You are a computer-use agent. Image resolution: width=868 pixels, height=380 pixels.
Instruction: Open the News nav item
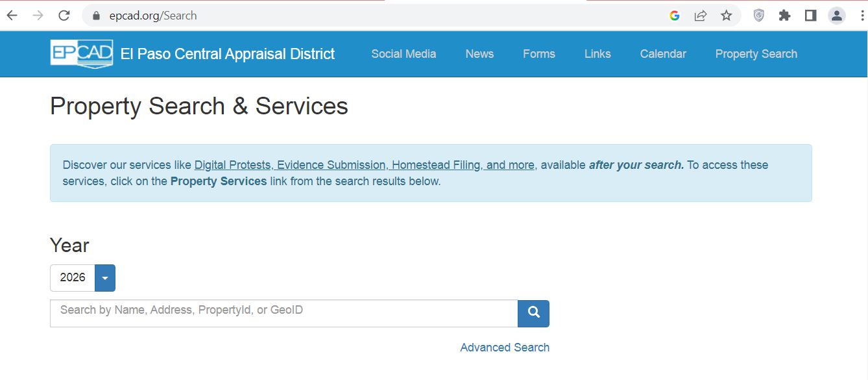pyautogui.click(x=479, y=54)
